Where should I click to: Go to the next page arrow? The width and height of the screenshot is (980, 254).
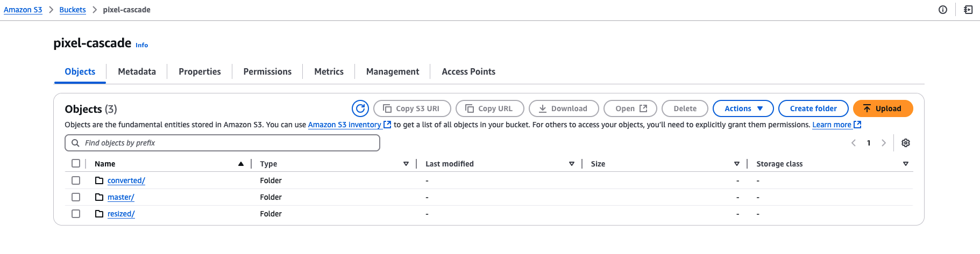pos(883,143)
